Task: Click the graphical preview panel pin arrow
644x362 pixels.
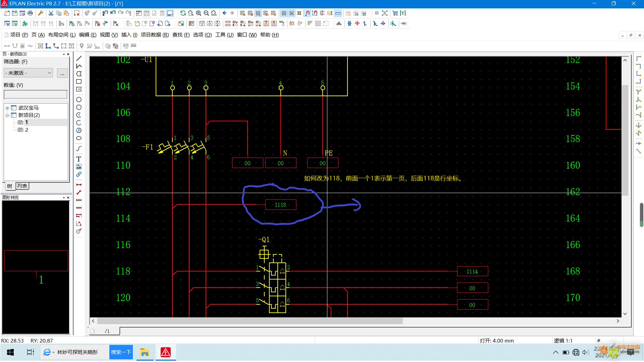Action: tap(64, 197)
